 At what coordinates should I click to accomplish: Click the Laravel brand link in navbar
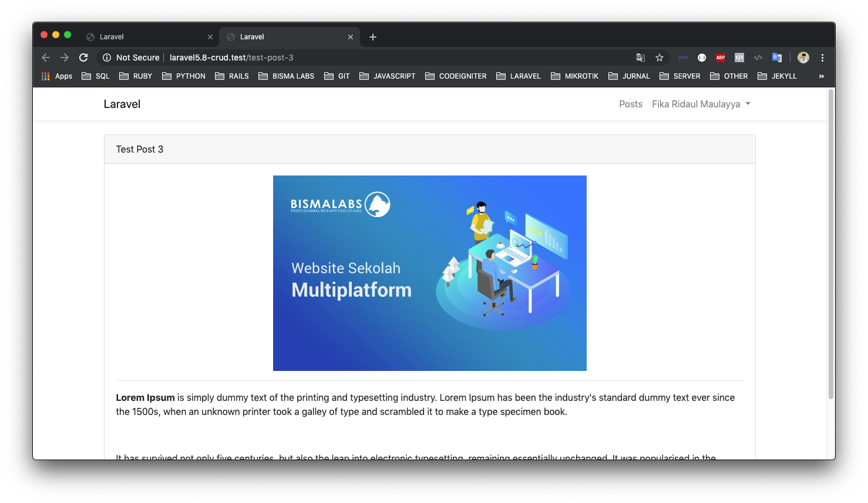tap(122, 104)
